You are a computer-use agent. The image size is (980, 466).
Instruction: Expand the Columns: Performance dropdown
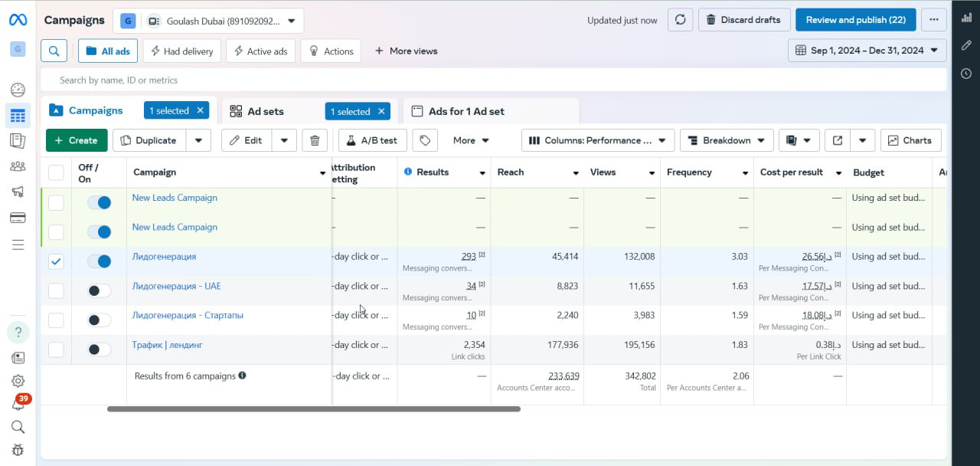(x=598, y=140)
